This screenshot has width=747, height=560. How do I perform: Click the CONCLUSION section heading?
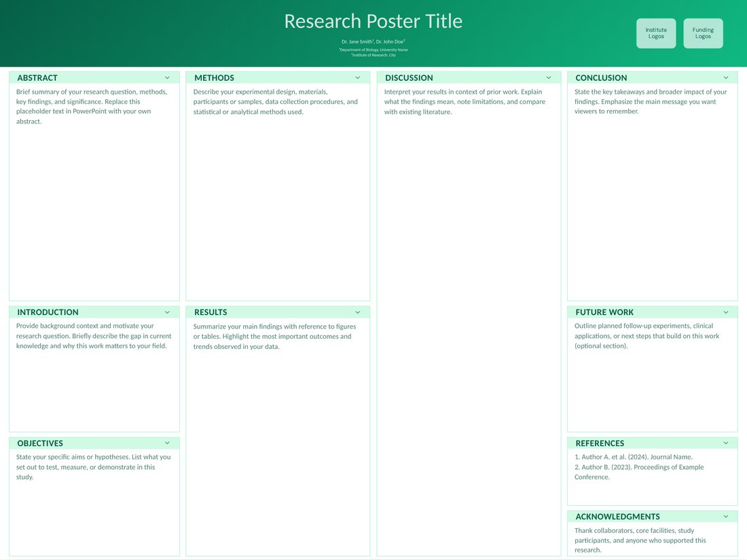point(601,77)
